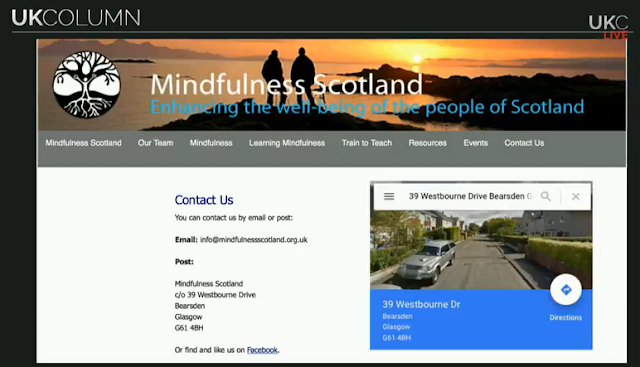Click the UKC Live logo
The image size is (640, 367).
point(608,27)
